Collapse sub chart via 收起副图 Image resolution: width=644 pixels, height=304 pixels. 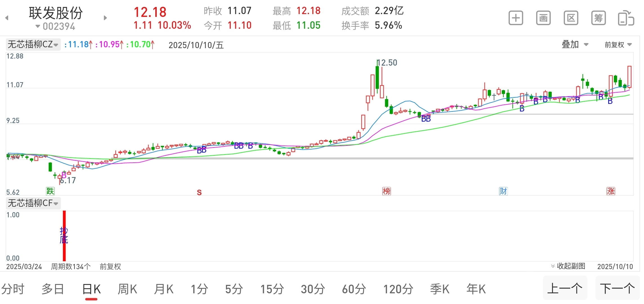click(x=568, y=266)
